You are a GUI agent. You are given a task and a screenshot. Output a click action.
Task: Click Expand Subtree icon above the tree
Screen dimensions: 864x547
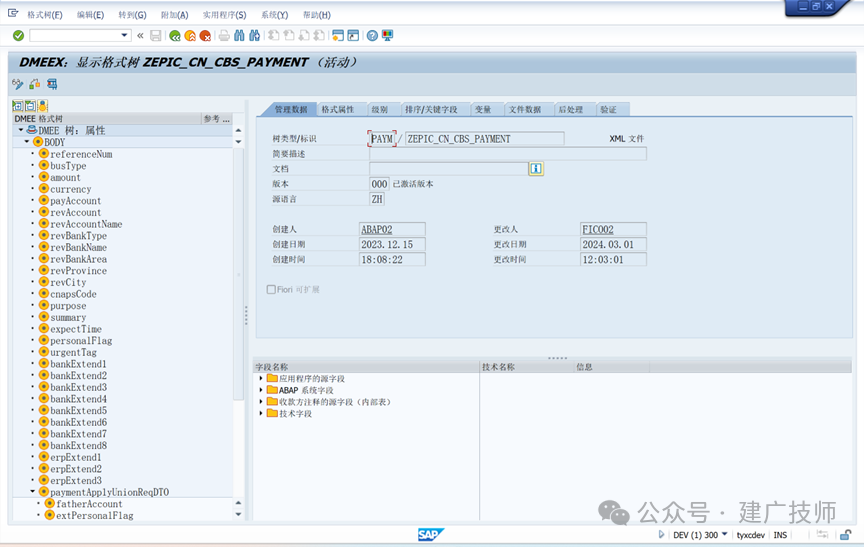coord(18,106)
